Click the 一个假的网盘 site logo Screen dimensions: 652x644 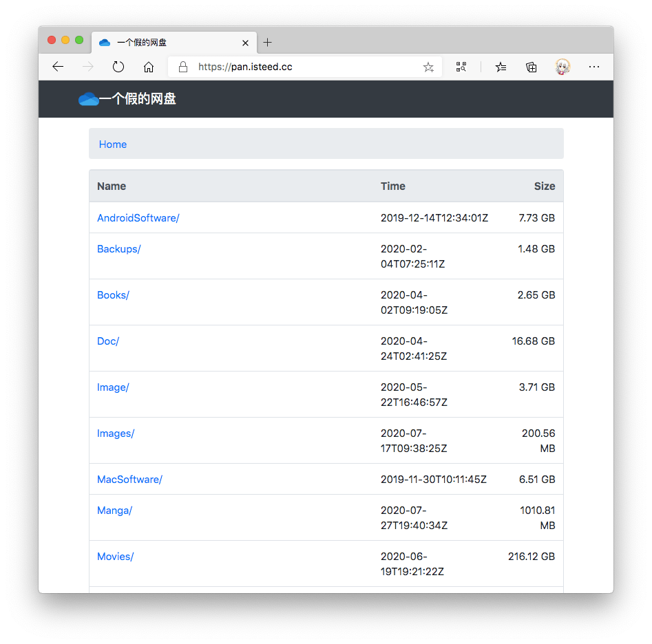(x=127, y=99)
